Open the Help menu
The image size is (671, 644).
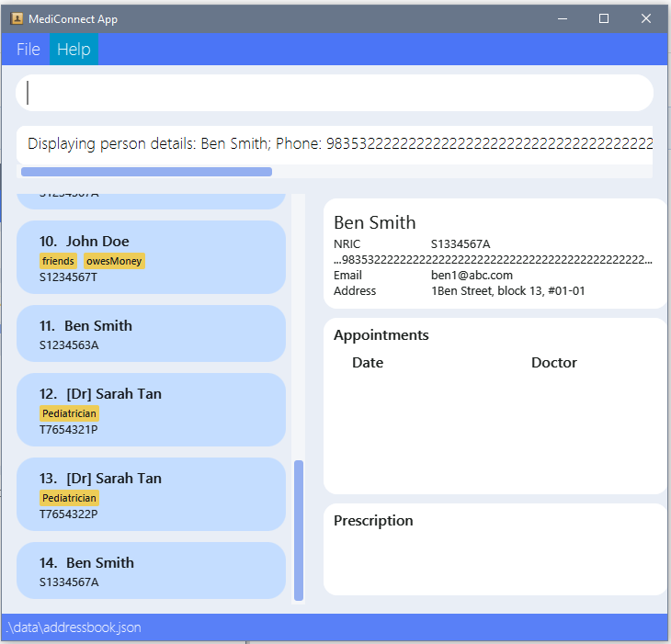pyautogui.click(x=74, y=50)
